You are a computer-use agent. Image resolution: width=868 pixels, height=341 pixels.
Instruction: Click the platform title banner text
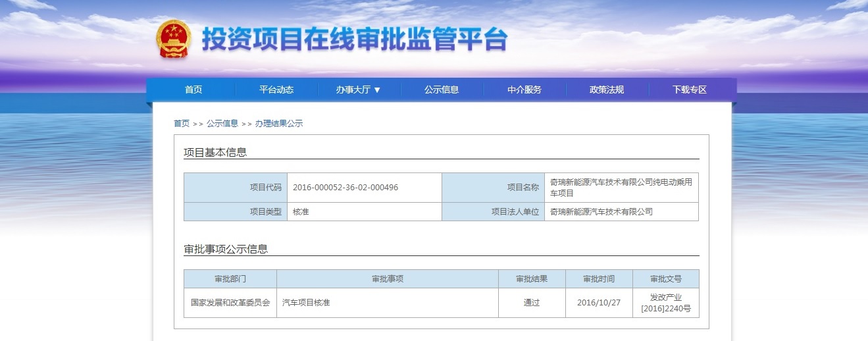click(x=354, y=40)
